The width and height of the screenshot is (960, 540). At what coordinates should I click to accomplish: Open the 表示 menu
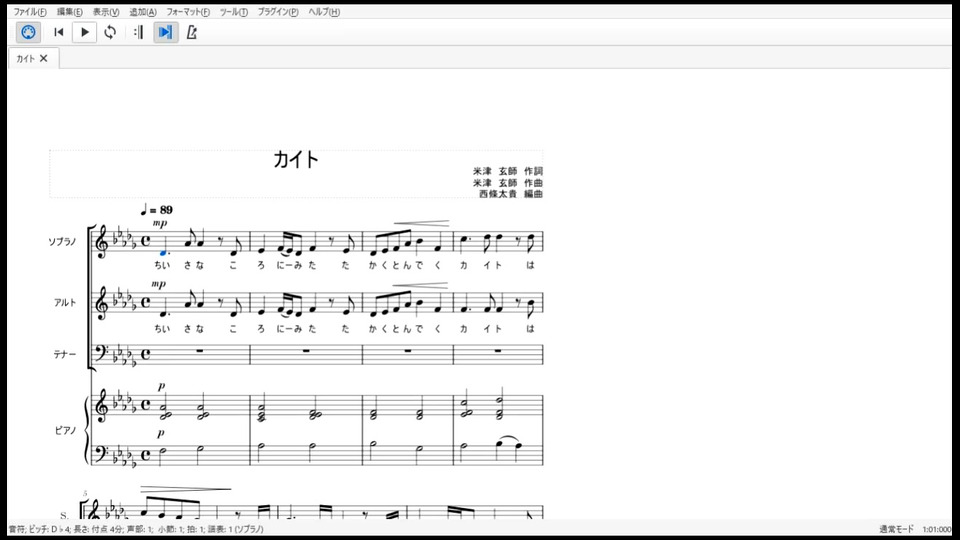point(106,12)
